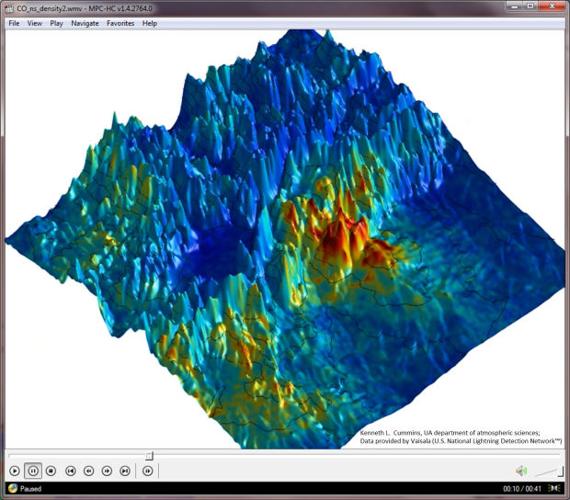Click the 00:10 / 00:41 time display
The image size is (570, 500).
click(522, 488)
